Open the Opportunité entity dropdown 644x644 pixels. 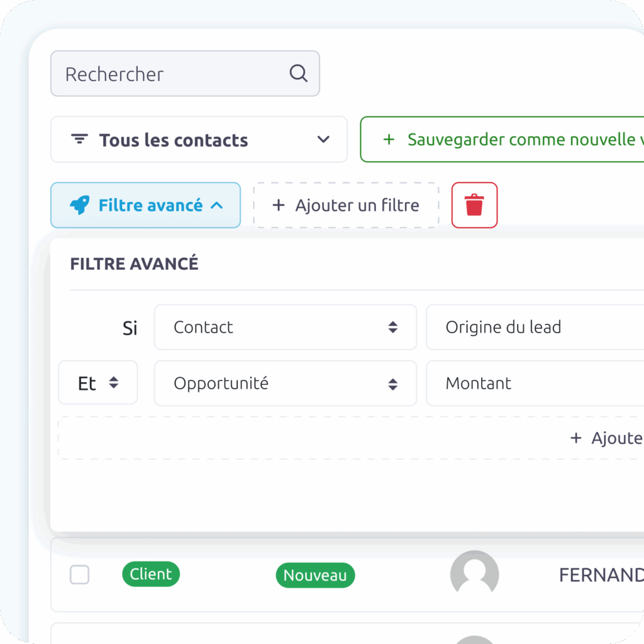285,383
